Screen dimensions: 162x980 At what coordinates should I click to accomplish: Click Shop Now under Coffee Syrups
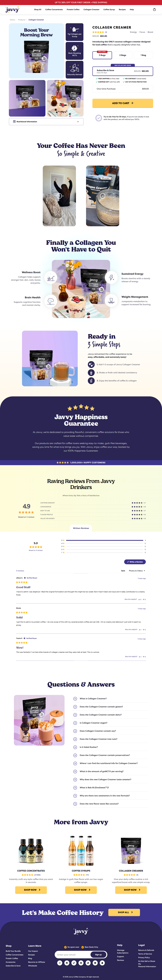(x=81, y=890)
